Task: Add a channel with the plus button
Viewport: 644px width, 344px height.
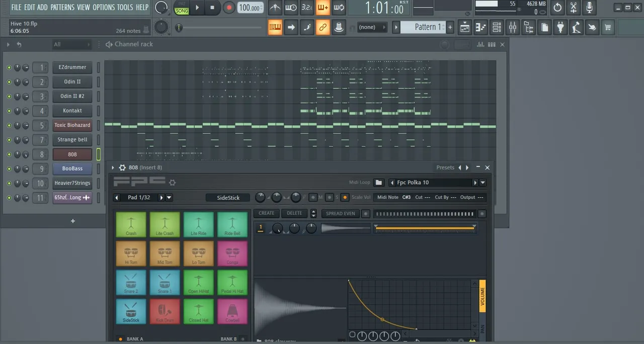Action: (72, 221)
